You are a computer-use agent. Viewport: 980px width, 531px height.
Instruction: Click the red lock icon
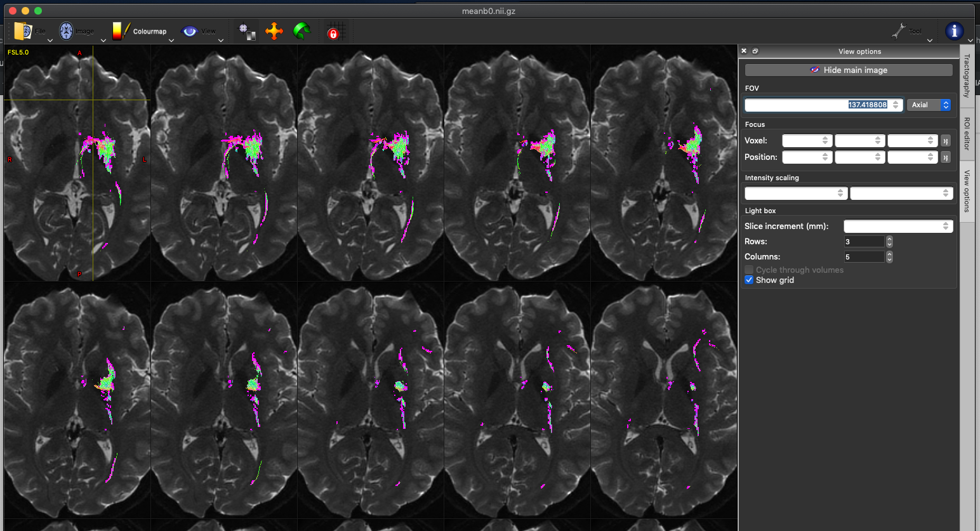334,33
